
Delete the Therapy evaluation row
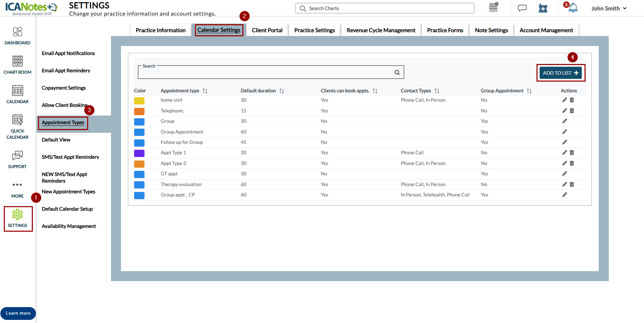[572, 184]
